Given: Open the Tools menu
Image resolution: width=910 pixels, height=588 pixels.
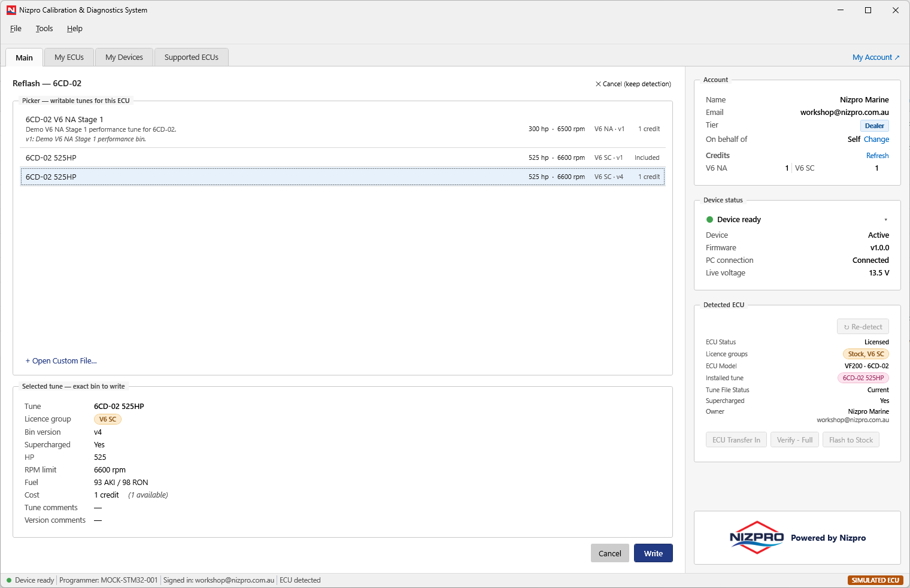Looking at the screenshot, I should [x=44, y=29].
